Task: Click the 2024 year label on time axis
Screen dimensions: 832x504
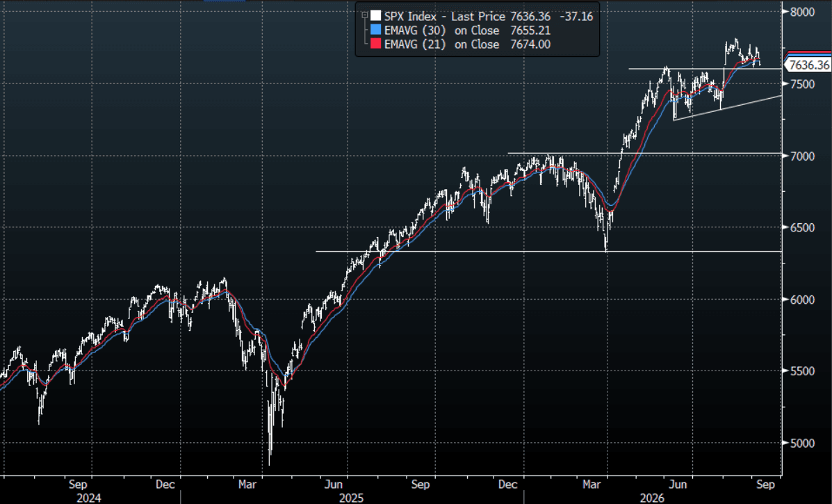Action: (88, 498)
